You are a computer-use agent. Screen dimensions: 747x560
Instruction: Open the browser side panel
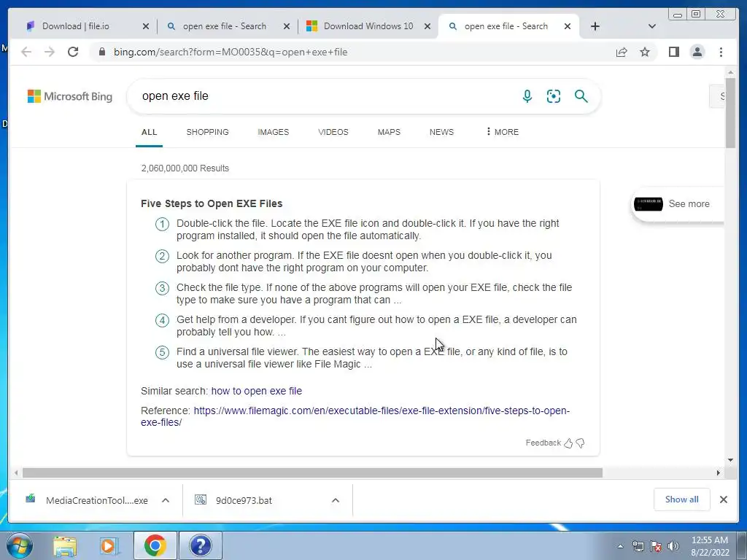[x=673, y=52]
